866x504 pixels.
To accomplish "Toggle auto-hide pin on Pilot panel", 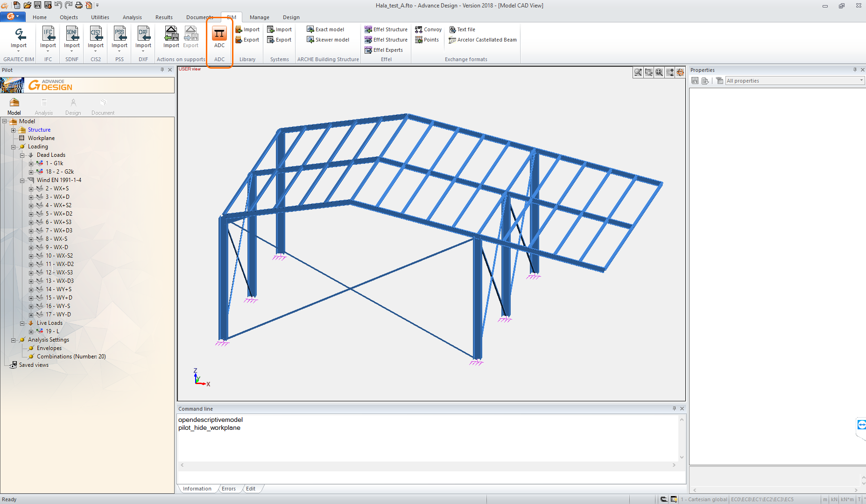I will click(162, 70).
